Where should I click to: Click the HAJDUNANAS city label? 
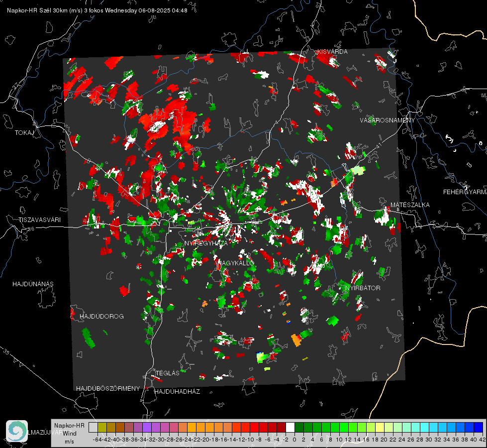(33, 284)
